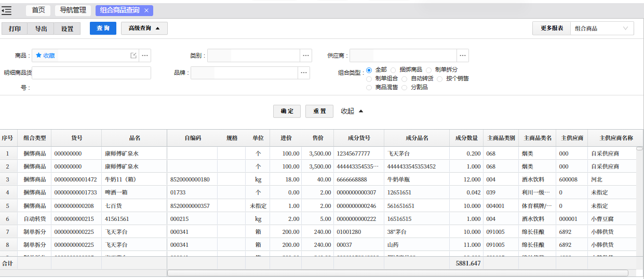Click the 38°茅台 component cell
The height and width of the screenshot is (279, 644).
coord(417,232)
